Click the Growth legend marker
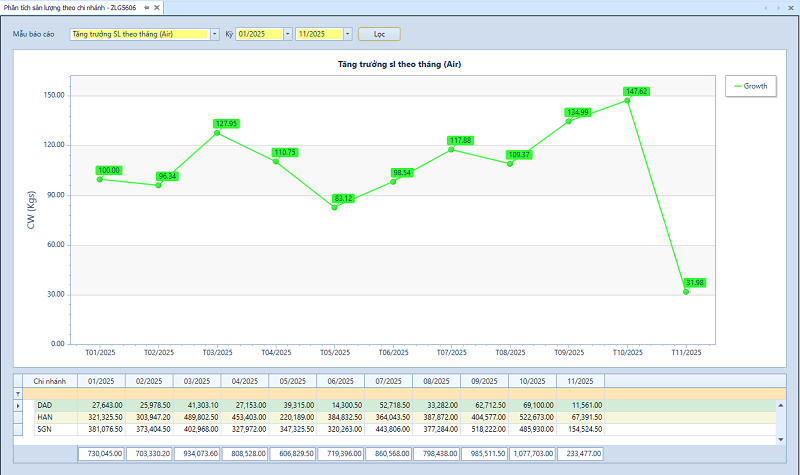Image resolution: width=800 pixels, height=475 pixels. coord(738,86)
